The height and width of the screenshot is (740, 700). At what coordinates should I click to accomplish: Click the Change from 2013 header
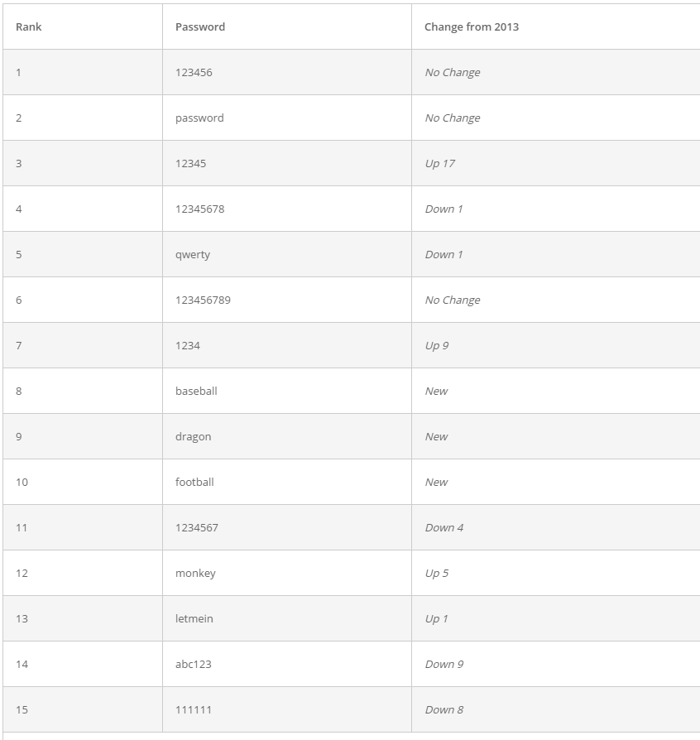pos(472,26)
